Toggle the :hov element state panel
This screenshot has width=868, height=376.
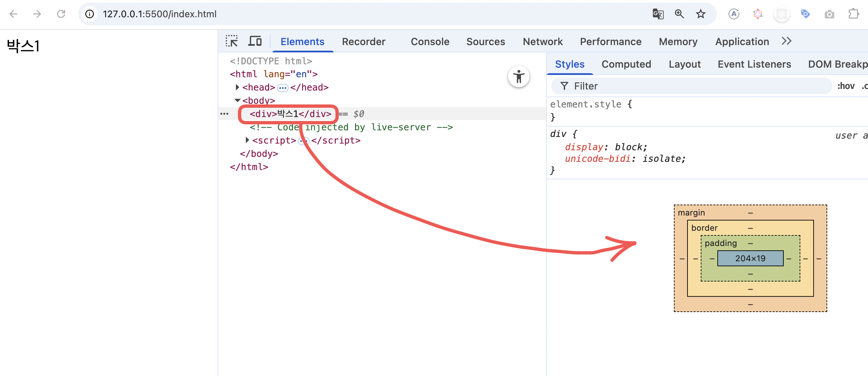click(846, 86)
